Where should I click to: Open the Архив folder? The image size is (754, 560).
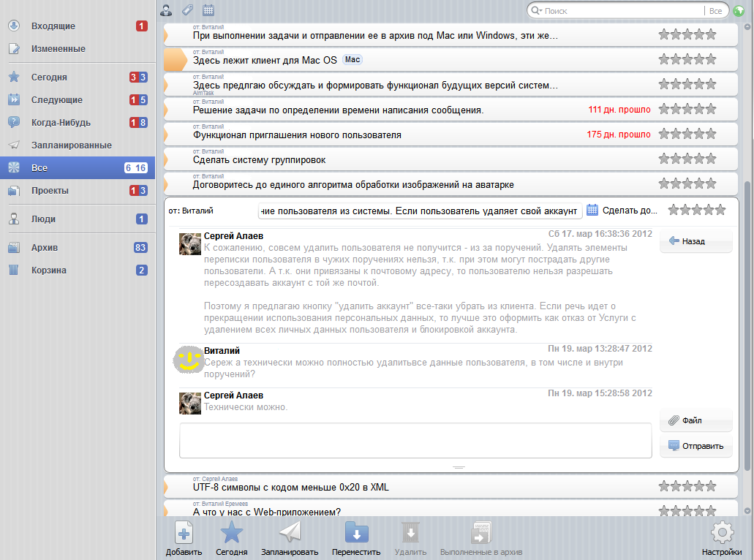click(x=78, y=247)
